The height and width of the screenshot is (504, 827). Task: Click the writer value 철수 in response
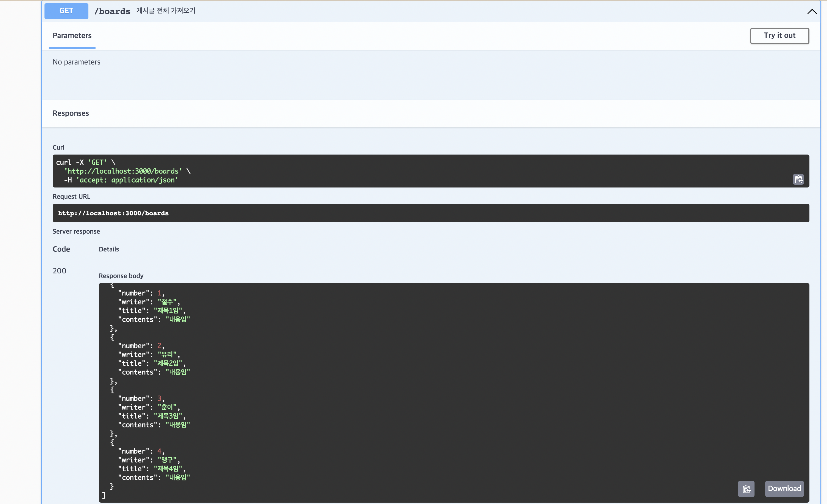tap(167, 302)
